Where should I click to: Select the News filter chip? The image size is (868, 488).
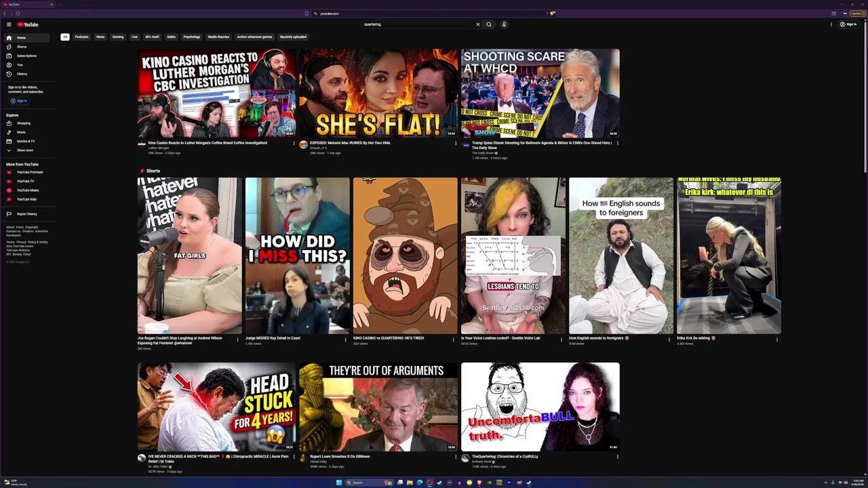tap(100, 37)
